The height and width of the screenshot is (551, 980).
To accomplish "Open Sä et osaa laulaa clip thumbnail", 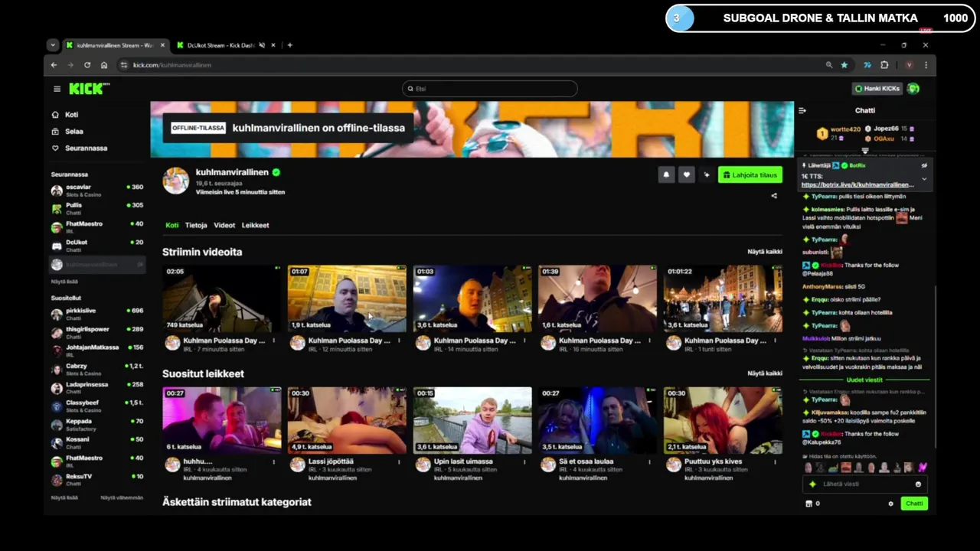I will coord(597,420).
